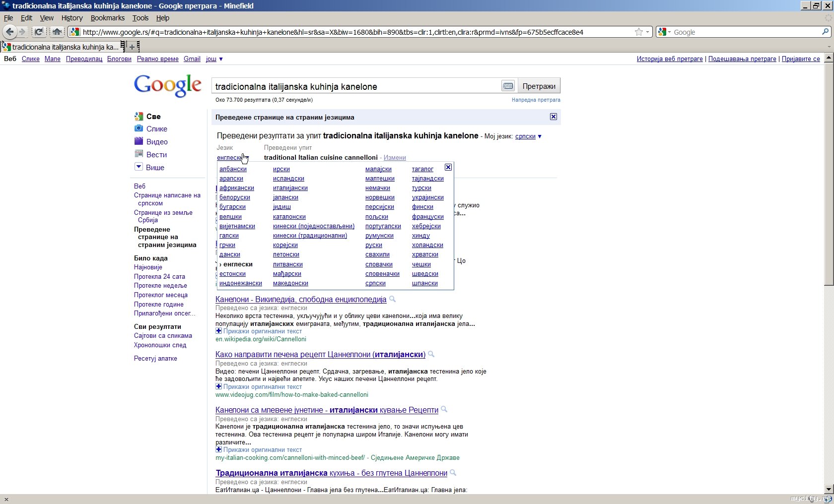Open the Help menu
The width and height of the screenshot is (834, 504).
click(x=163, y=18)
